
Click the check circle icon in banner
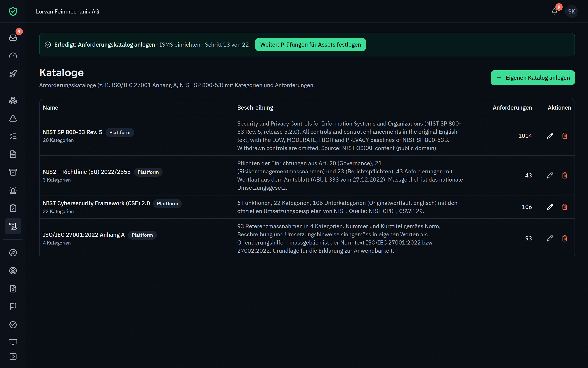(x=48, y=45)
